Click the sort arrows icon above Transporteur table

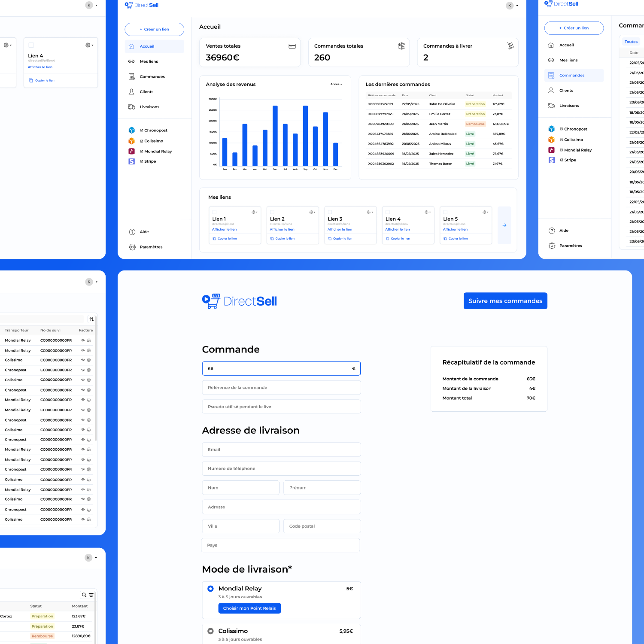pos(91,319)
